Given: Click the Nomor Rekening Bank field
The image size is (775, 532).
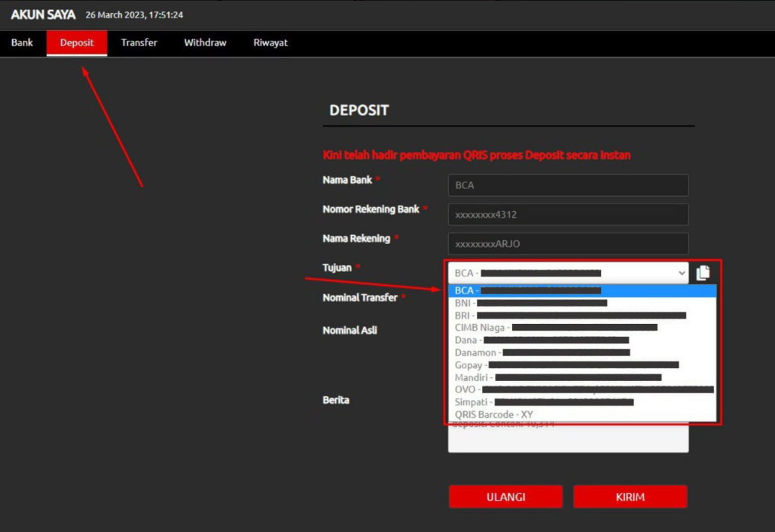Looking at the screenshot, I should tap(568, 215).
